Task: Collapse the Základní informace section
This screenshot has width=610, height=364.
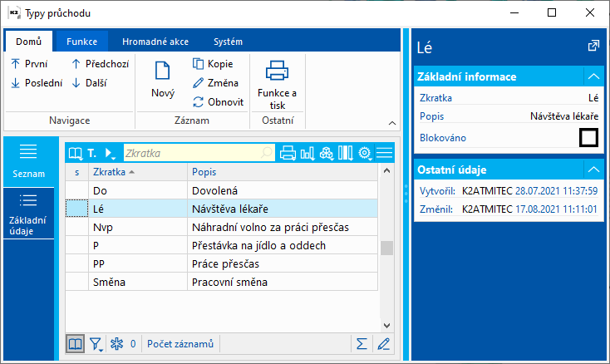Action: [x=593, y=76]
